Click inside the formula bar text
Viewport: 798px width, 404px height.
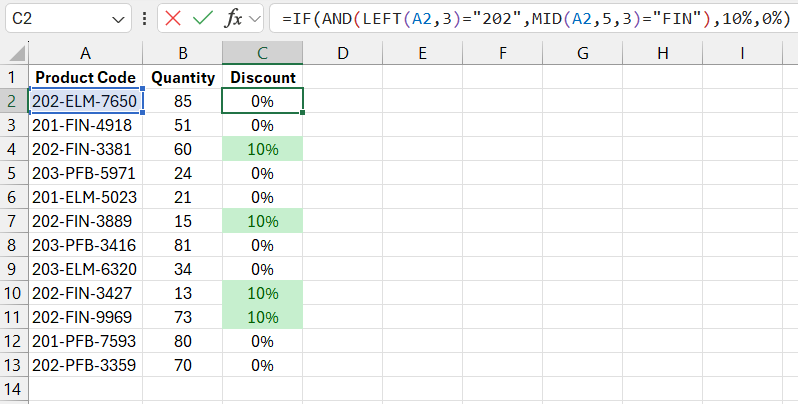(530, 18)
